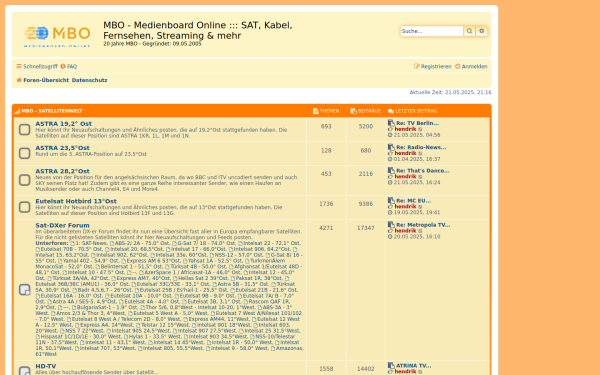Click the Foren-Übersicht home icon
Image resolution: width=600 pixels, height=375 pixels.
click(19, 80)
